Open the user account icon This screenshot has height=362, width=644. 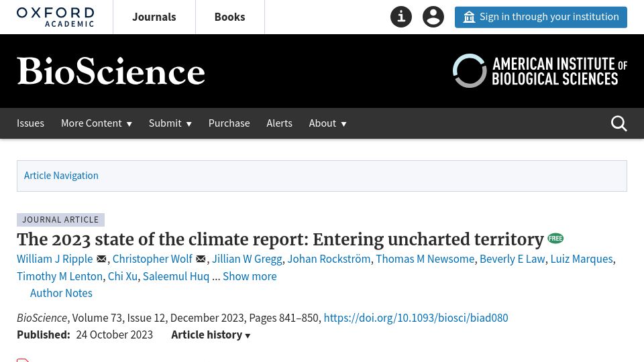pyautogui.click(x=433, y=17)
